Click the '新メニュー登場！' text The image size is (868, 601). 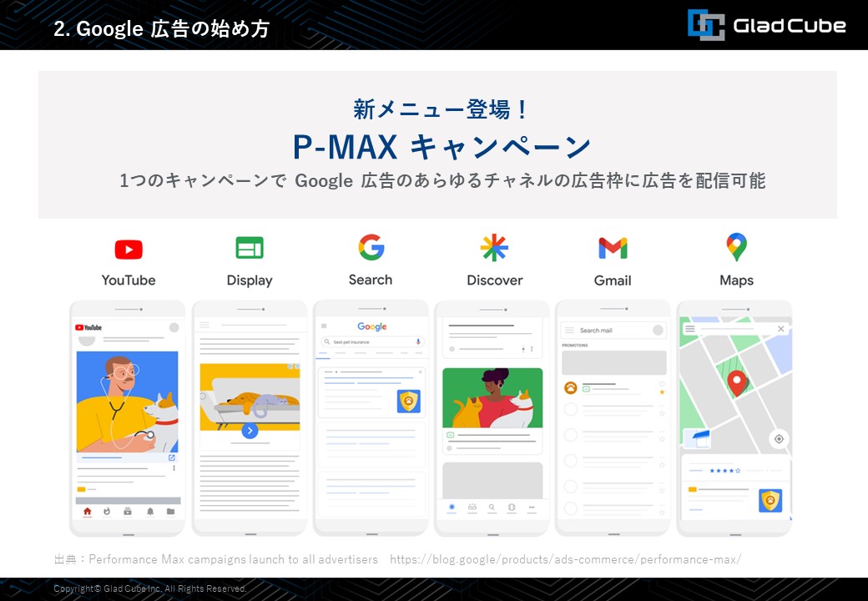coord(442,109)
